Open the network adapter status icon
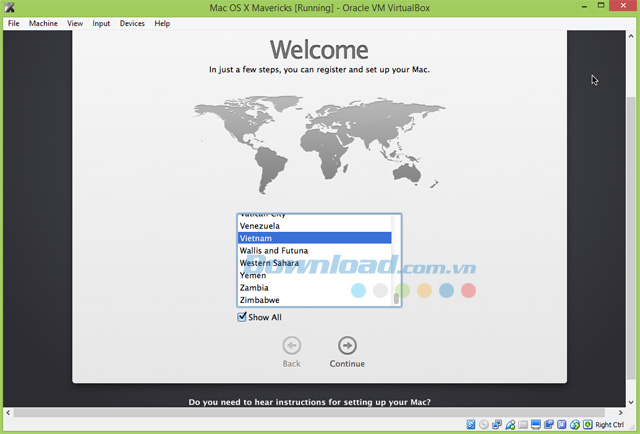 pos(497,424)
